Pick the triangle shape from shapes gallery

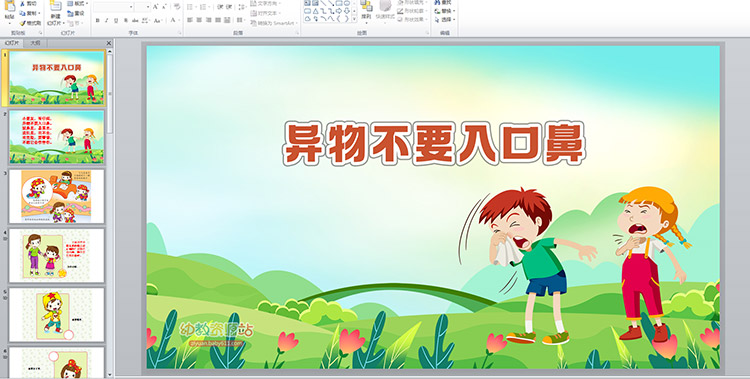[x=316, y=11]
